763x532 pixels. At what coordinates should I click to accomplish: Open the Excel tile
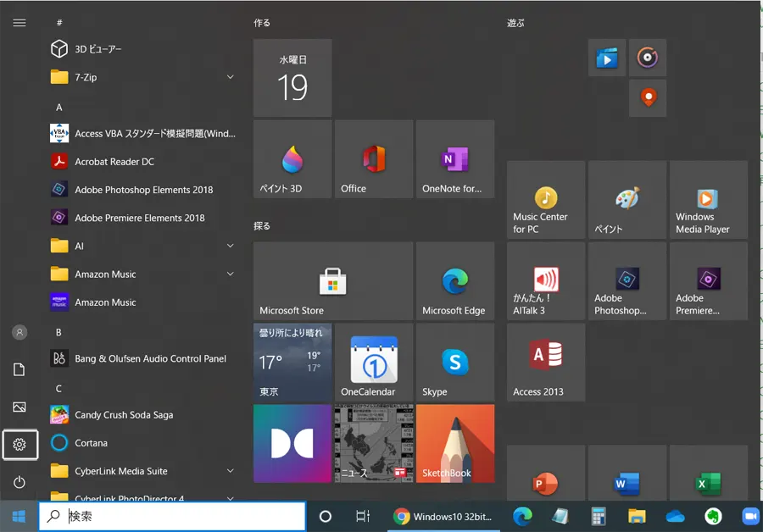pos(709,474)
